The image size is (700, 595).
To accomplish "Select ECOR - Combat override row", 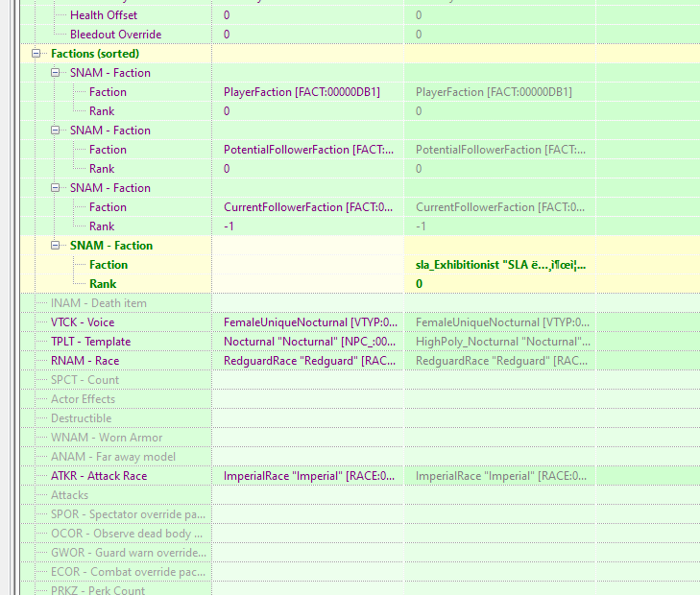I will [x=128, y=571].
